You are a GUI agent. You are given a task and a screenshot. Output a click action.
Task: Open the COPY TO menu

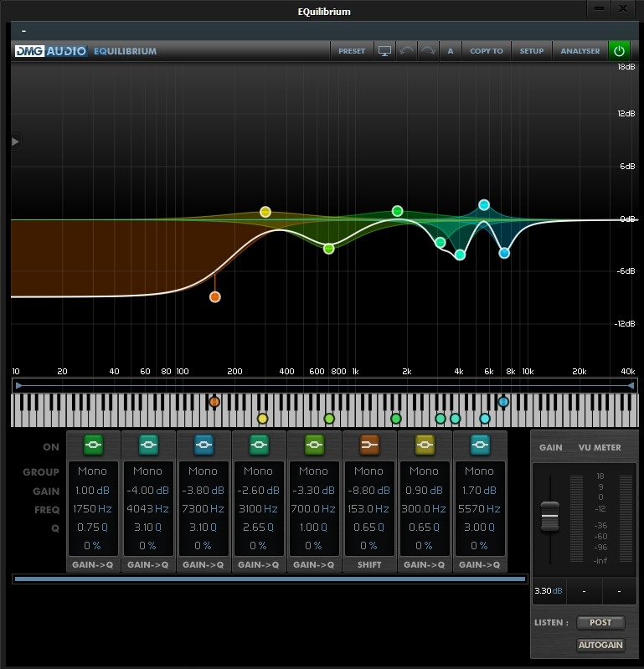487,51
